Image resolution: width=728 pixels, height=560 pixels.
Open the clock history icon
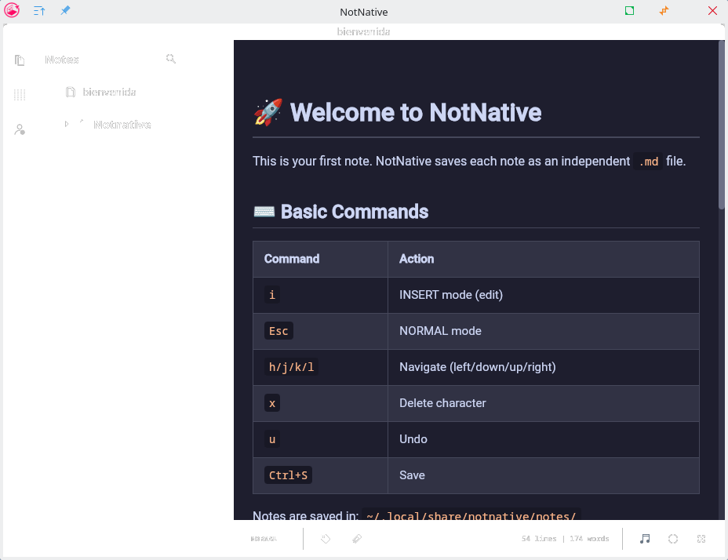pyautogui.click(x=672, y=539)
